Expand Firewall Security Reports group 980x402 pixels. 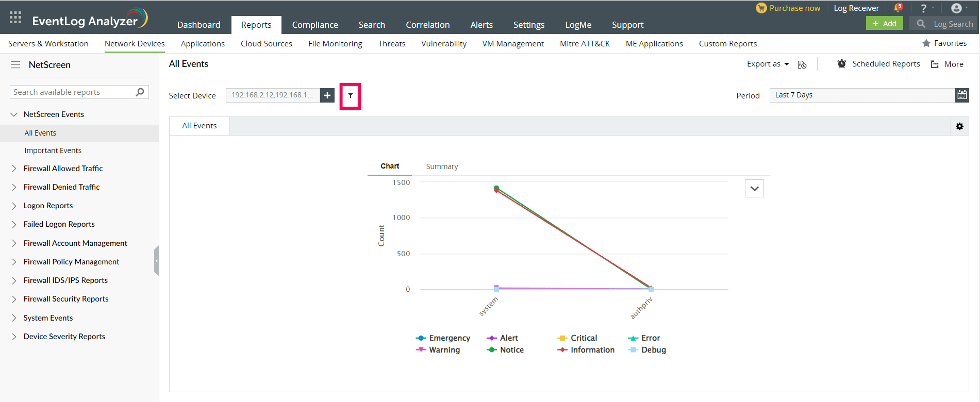14,299
